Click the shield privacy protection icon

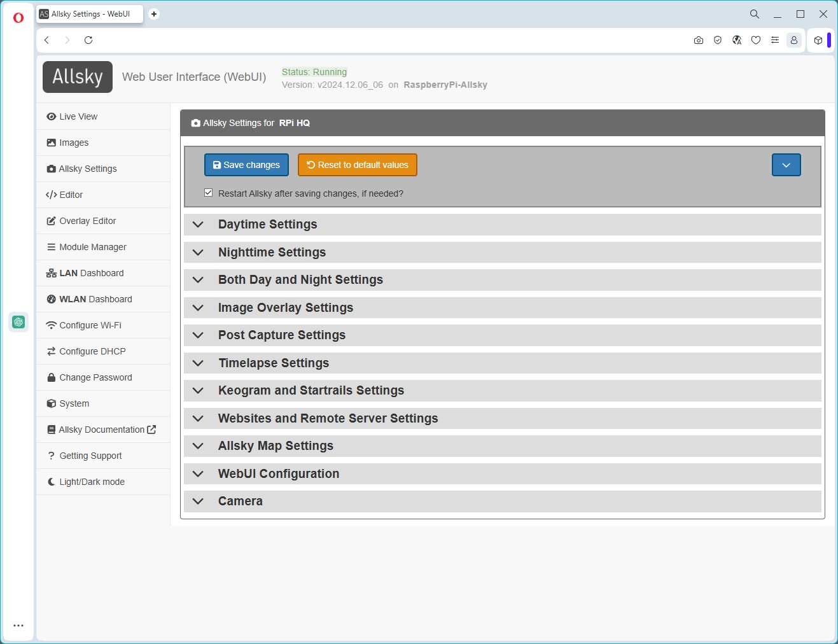tap(718, 40)
